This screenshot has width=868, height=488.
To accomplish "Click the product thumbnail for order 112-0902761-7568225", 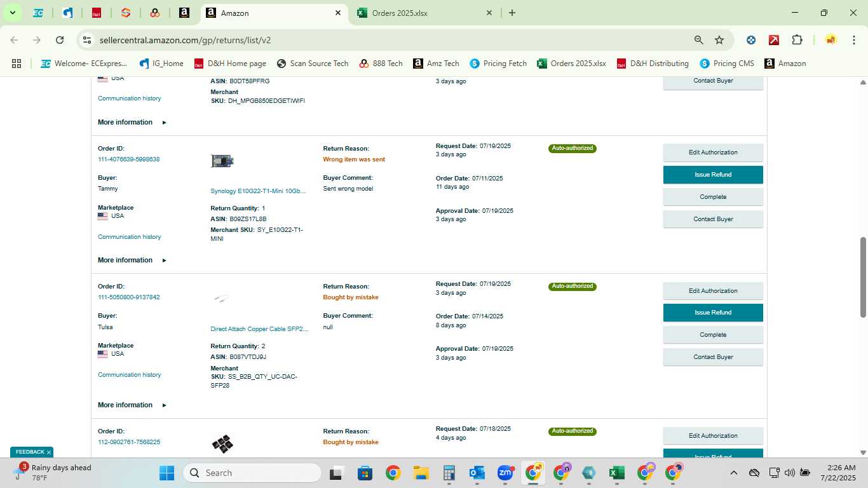I will pos(222,444).
